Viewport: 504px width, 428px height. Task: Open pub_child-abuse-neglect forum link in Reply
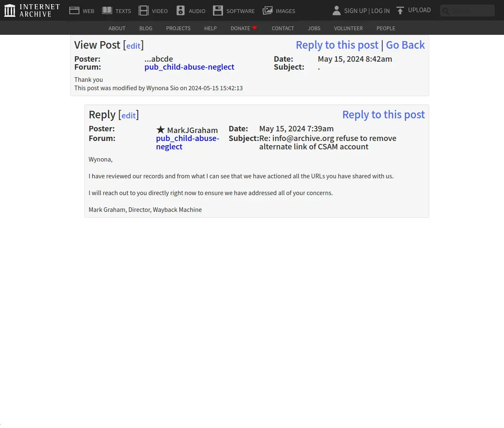click(x=188, y=142)
